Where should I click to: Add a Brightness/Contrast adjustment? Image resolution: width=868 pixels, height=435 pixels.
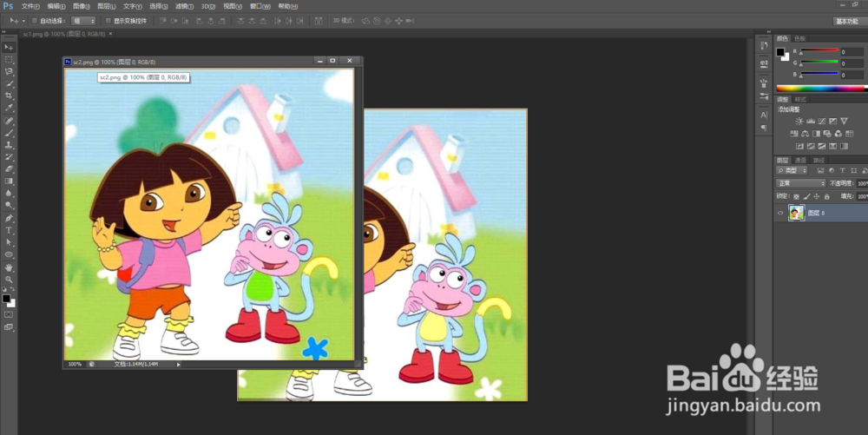click(x=799, y=122)
